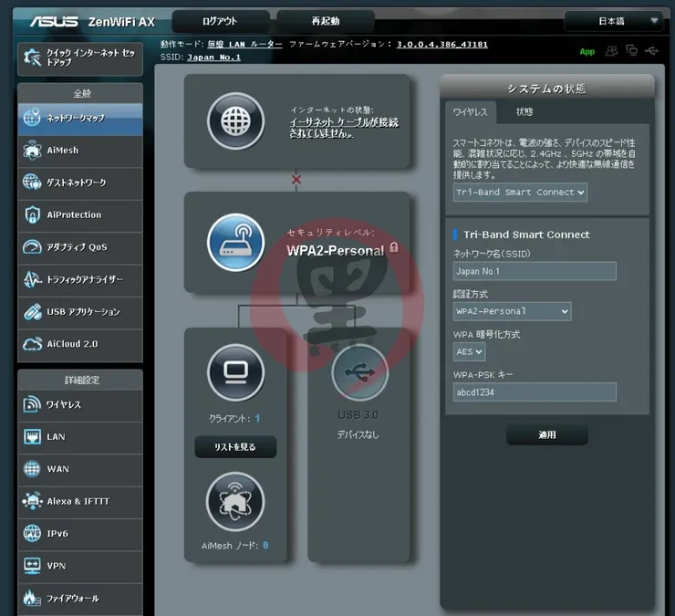Image resolution: width=675 pixels, height=616 pixels.
Task: Switch to the 状態 tab in system status
Action: tap(524, 112)
